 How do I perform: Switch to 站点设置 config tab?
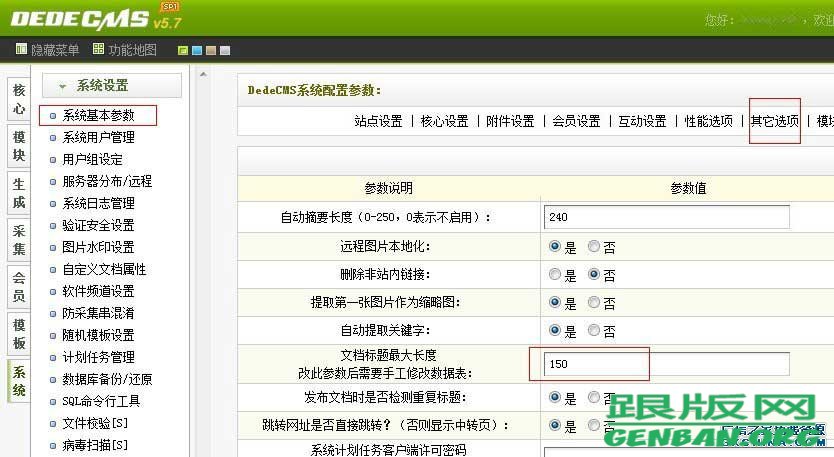coord(378,121)
